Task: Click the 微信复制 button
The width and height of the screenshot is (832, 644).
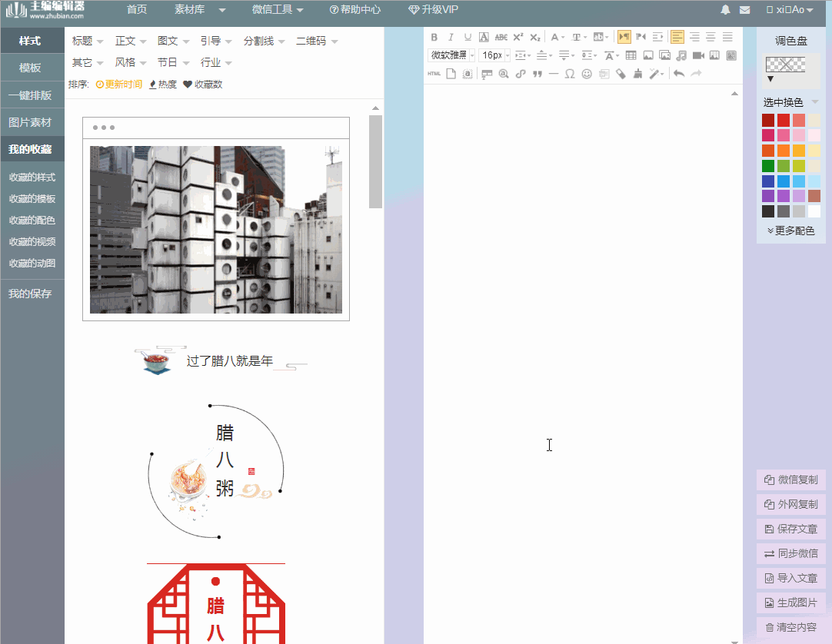Action: [790, 480]
